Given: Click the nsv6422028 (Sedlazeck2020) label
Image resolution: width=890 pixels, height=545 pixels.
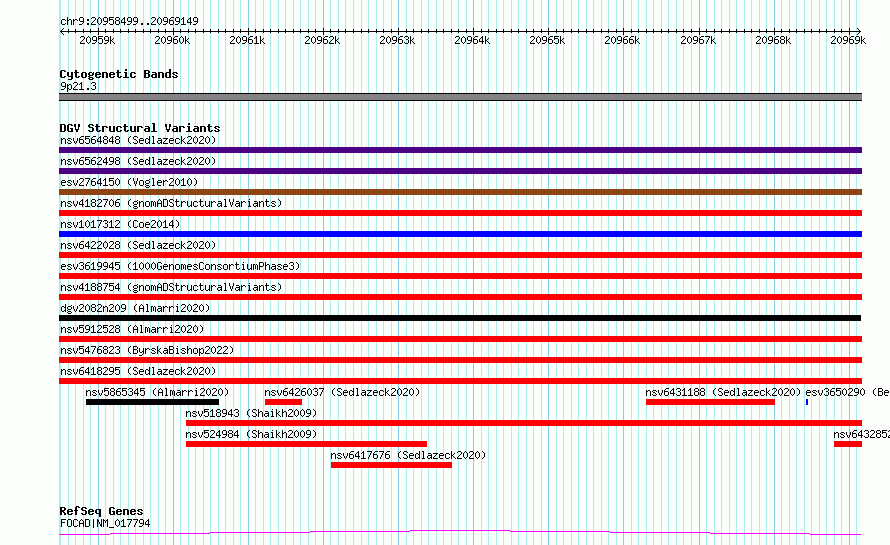Looking at the screenshot, I should pos(138,245).
